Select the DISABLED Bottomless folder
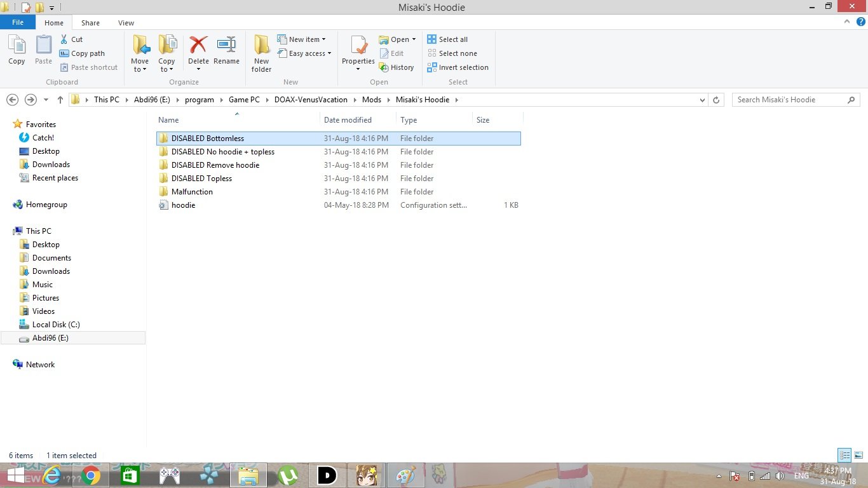Image resolution: width=868 pixels, height=488 pixels. pos(338,139)
